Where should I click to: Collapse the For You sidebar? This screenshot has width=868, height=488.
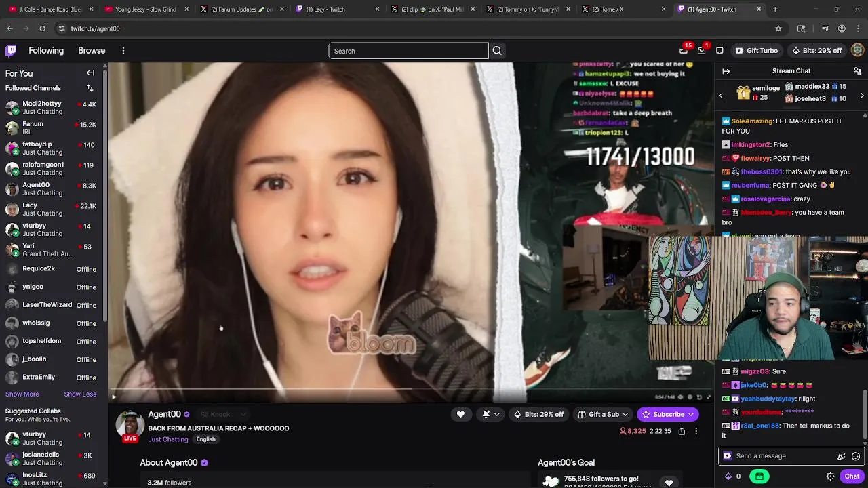coord(90,73)
